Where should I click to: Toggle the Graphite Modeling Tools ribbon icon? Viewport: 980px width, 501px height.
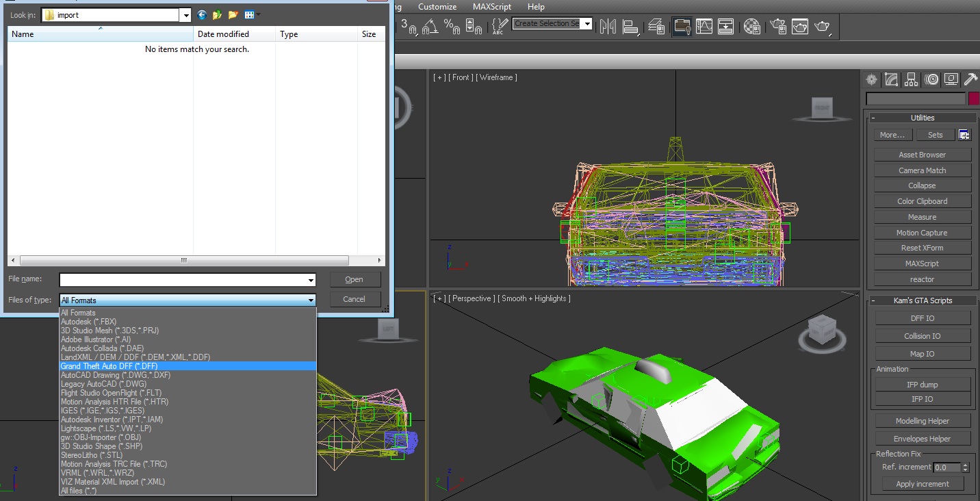682,26
